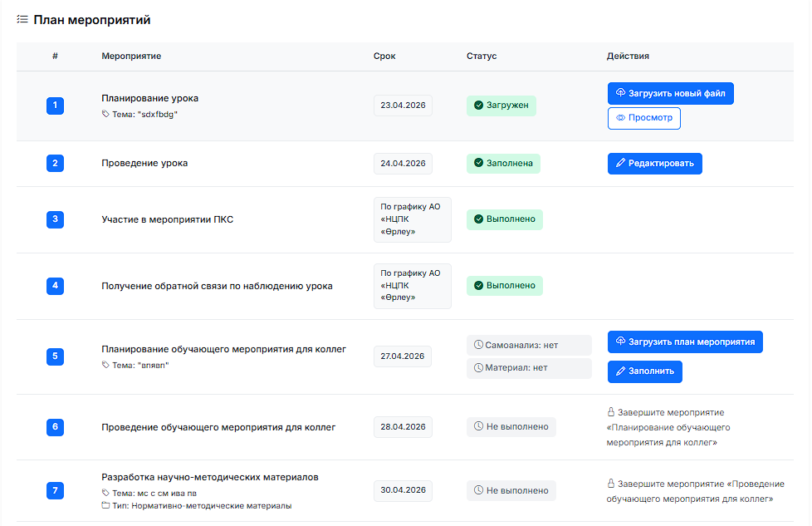Click the number 2 badge
This screenshot has width=812, height=526.
56,163
